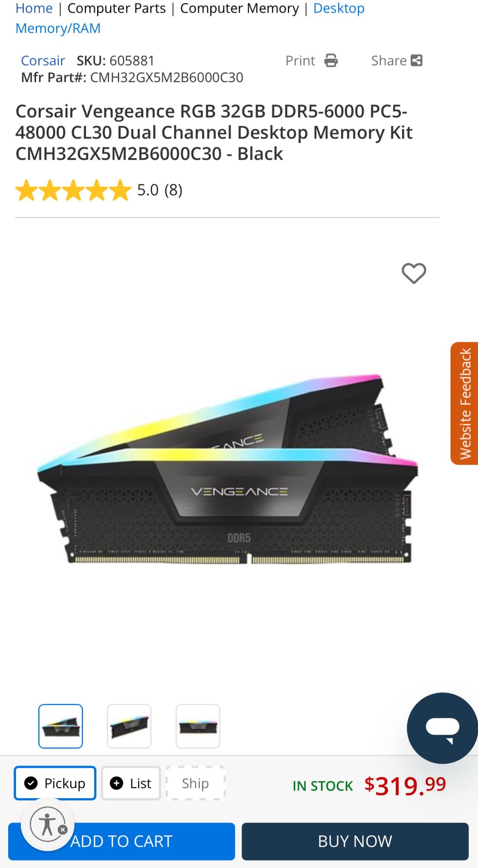Open the Website Feedback side tab

(x=464, y=403)
